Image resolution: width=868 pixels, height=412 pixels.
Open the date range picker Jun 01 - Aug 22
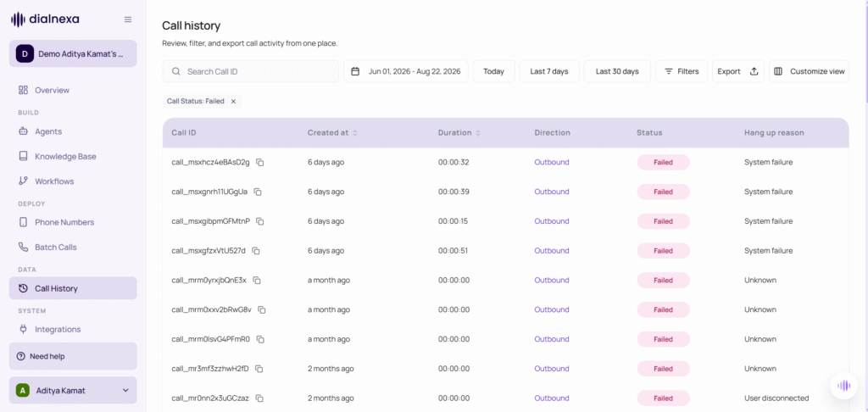tap(406, 71)
